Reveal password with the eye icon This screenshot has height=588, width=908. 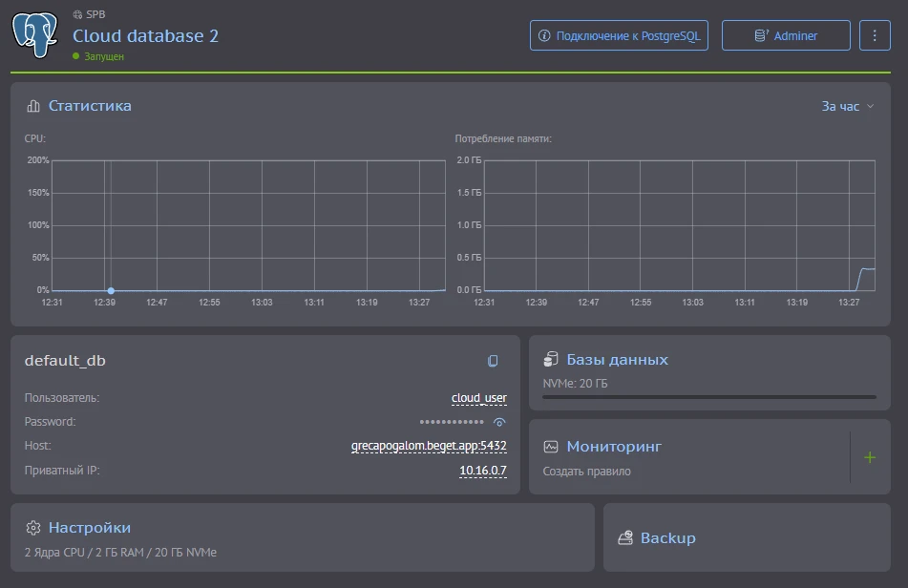point(499,422)
